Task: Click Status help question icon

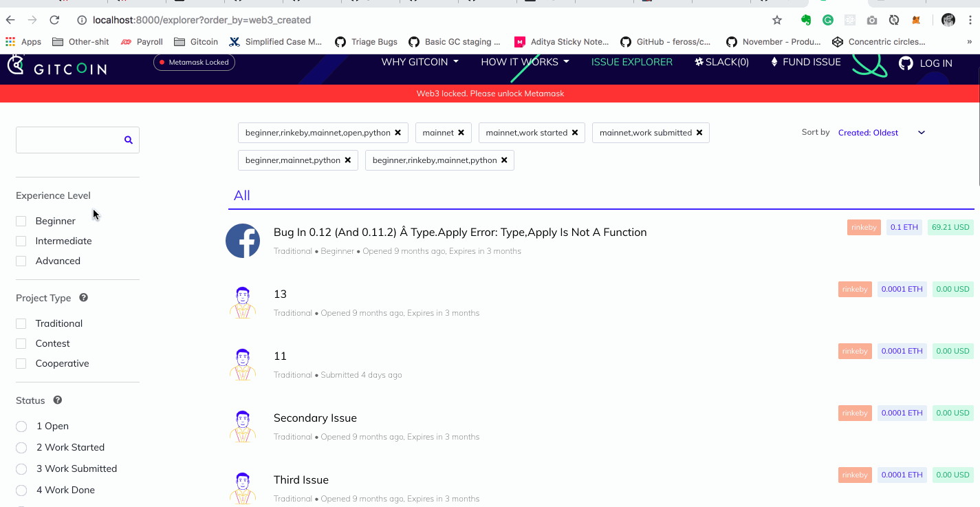Action: pos(58,400)
